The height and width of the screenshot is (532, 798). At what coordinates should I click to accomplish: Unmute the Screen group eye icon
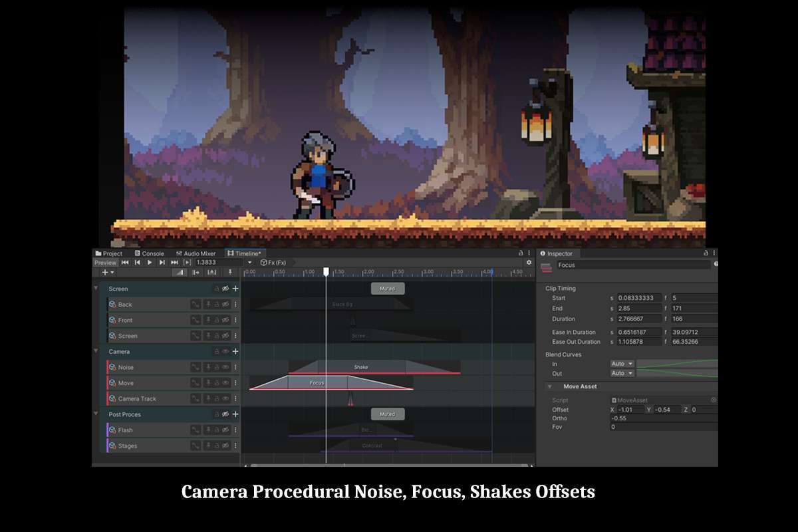(x=225, y=289)
